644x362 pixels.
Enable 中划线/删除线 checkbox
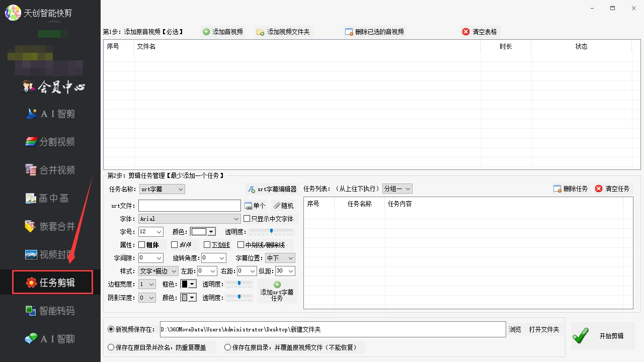tap(240, 245)
